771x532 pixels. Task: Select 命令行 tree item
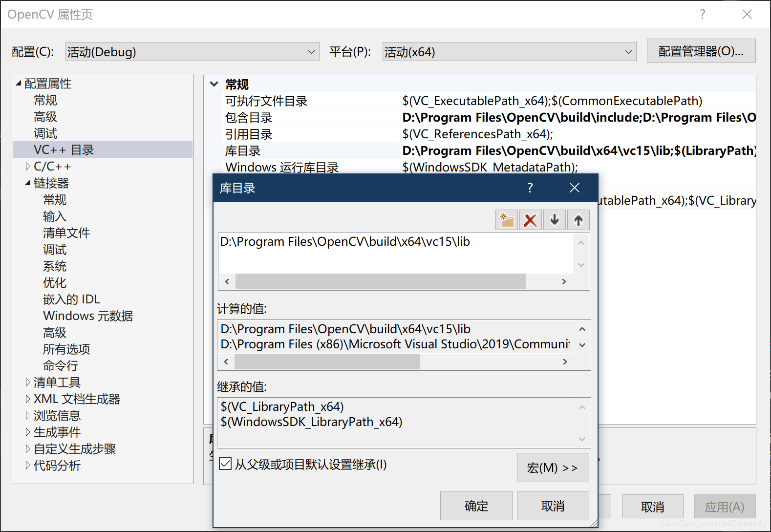click(61, 366)
